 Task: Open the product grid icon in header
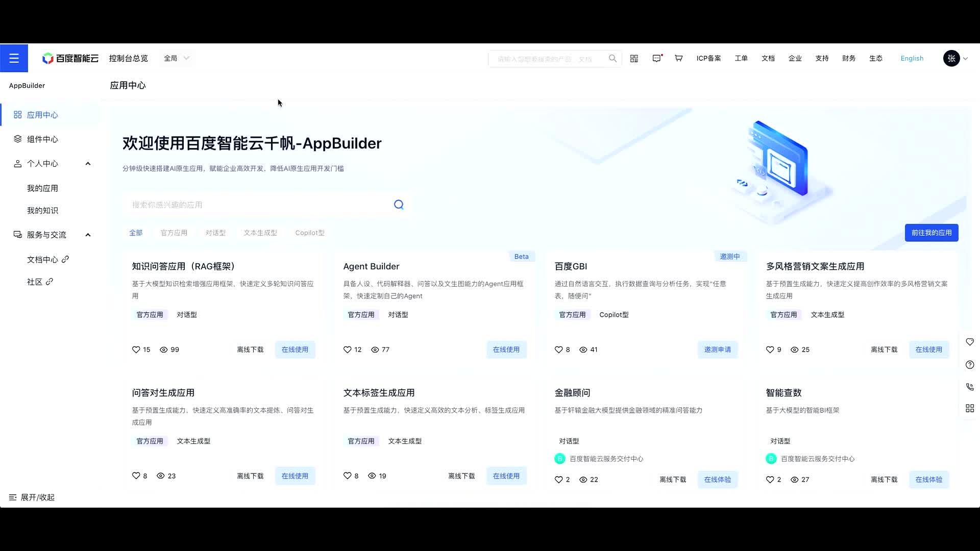634,59
